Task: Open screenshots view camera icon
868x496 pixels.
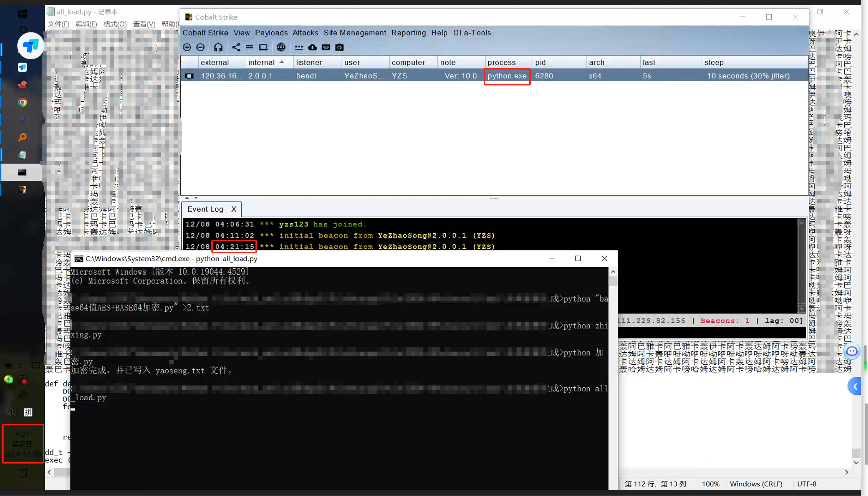Action: [x=339, y=47]
